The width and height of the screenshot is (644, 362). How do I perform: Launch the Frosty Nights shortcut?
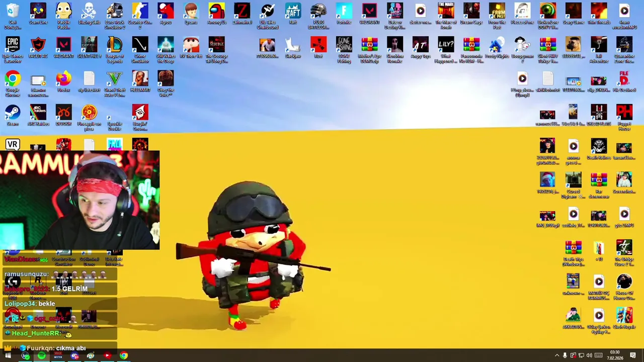pyautogui.click(x=497, y=48)
